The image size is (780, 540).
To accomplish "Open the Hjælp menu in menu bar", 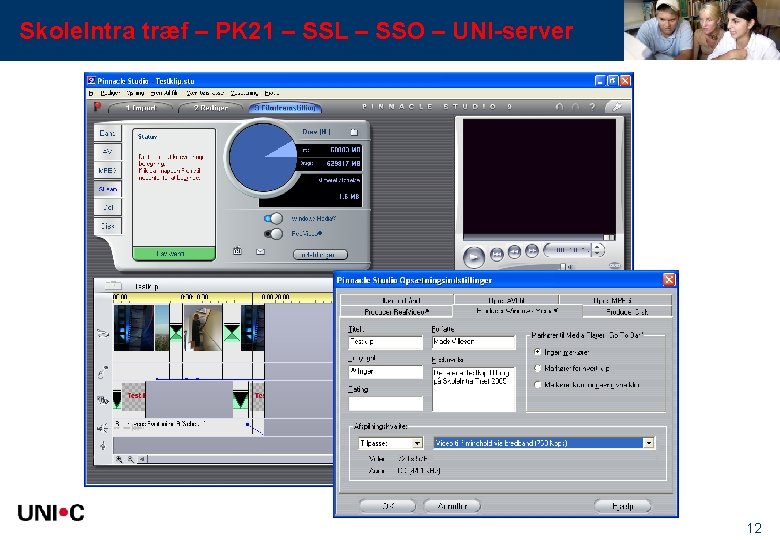I will coord(272,93).
